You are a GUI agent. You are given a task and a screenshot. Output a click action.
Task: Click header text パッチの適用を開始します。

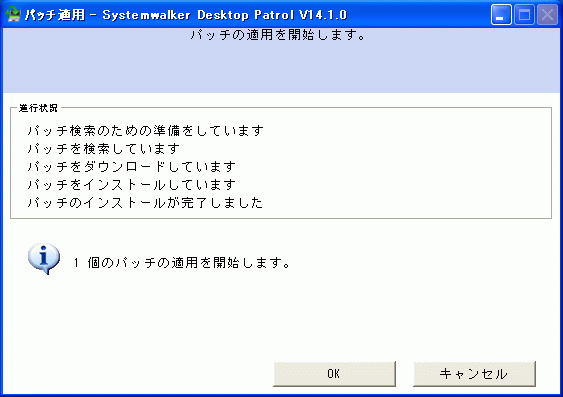click(x=278, y=35)
